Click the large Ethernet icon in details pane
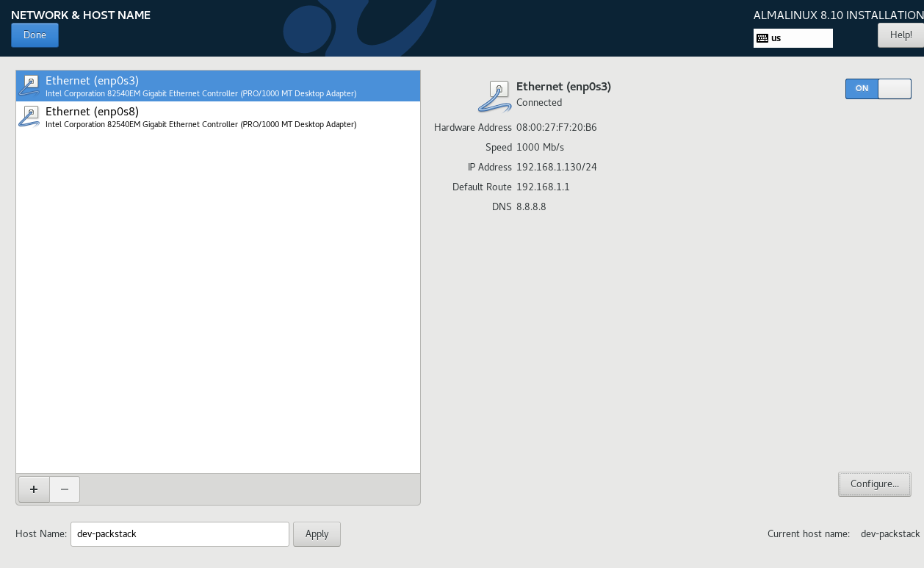Image resolution: width=924 pixels, height=568 pixels. 495,96
